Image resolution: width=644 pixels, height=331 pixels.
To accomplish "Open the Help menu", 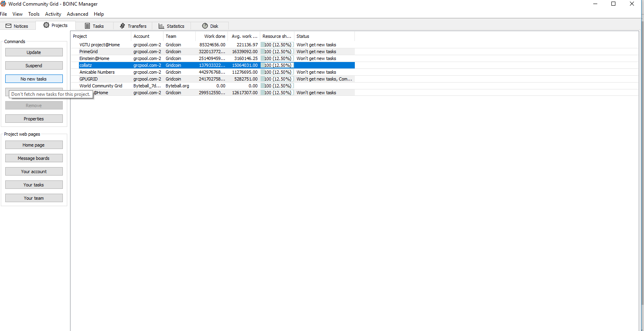I will point(99,14).
